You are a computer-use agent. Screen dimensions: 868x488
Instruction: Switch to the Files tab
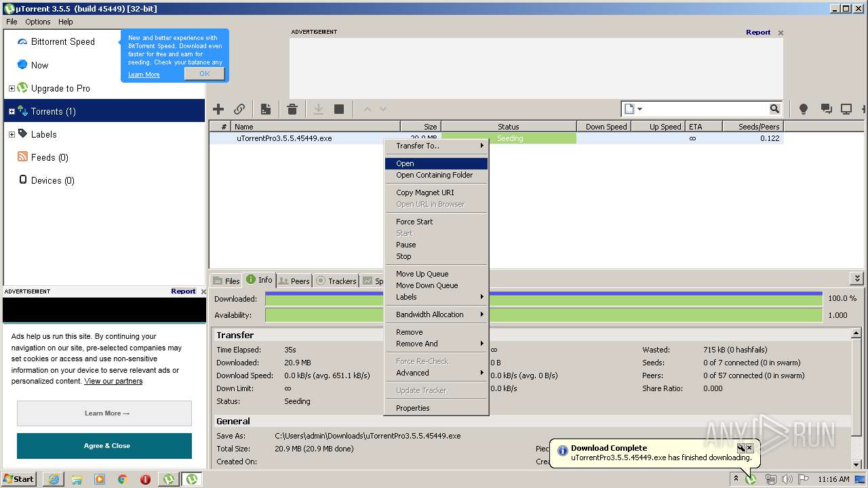pyautogui.click(x=226, y=281)
